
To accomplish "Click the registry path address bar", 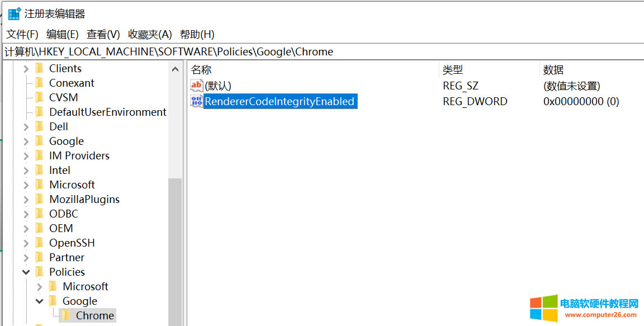I will [323, 52].
